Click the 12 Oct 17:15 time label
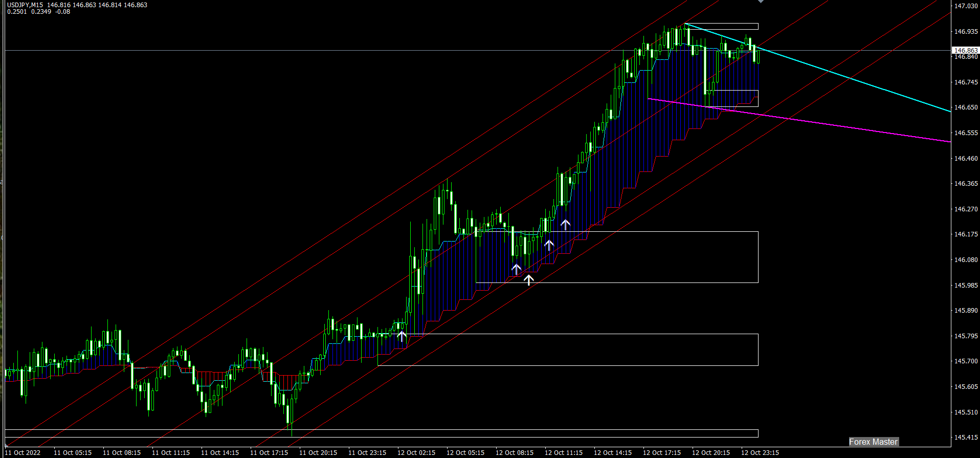 coord(662,453)
